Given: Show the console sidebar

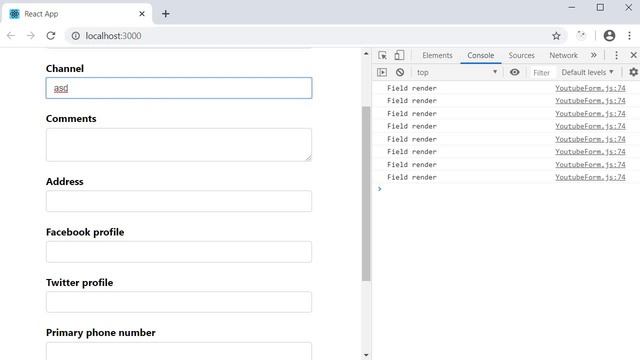Looking at the screenshot, I should click(x=382, y=72).
